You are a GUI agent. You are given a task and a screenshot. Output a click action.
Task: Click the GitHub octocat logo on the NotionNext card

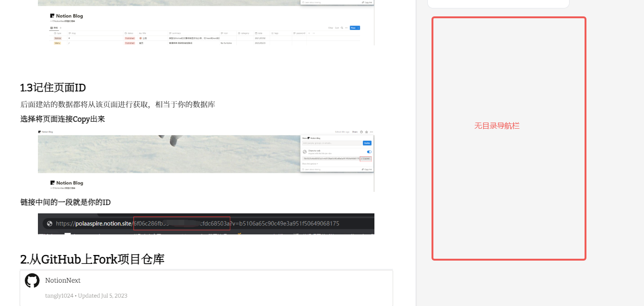(x=32, y=281)
